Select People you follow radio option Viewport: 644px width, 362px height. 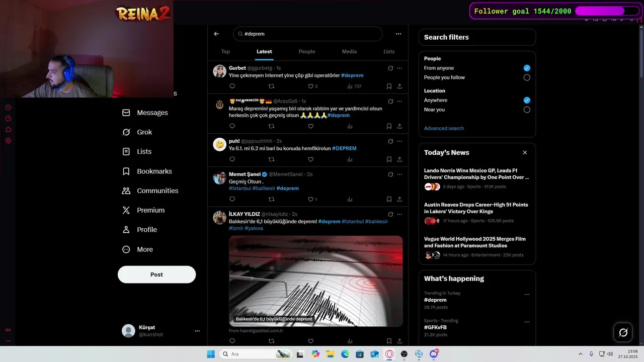tap(527, 77)
